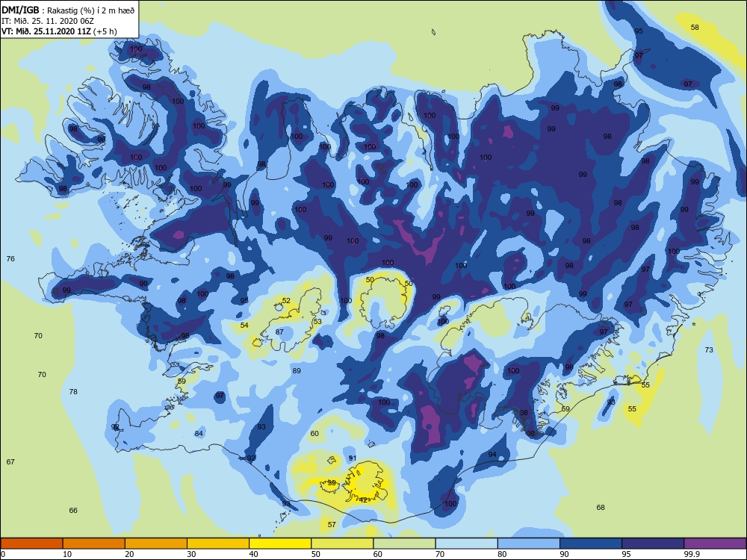Click the humidity value '57' on the map
Viewport: 747px width, 560px height.
332,524
